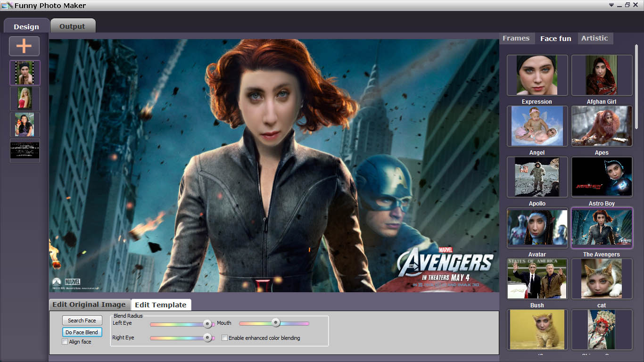Choose the Astro Boy template thumbnail
This screenshot has height=362, width=644.
click(x=602, y=177)
